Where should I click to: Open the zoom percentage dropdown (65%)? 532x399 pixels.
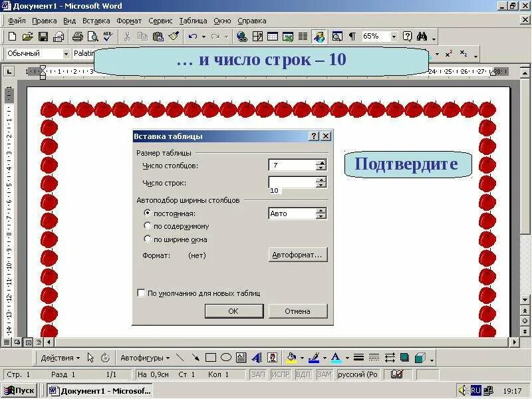394,37
